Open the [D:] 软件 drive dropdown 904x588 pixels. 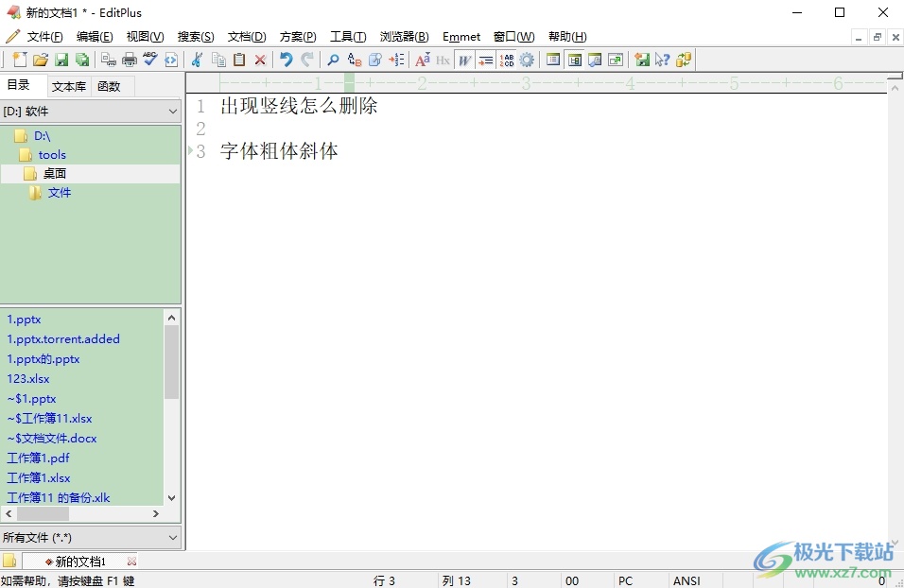91,112
